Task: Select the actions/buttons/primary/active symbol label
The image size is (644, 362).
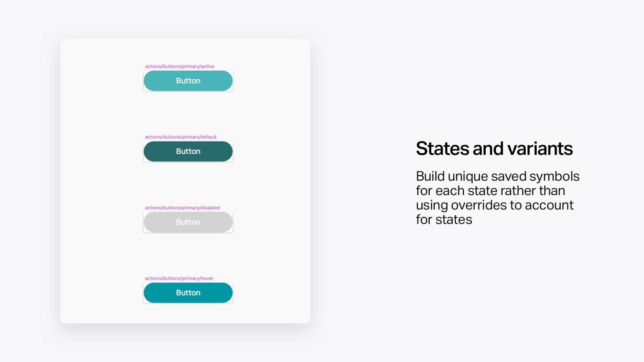Action: pyautogui.click(x=179, y=66)
